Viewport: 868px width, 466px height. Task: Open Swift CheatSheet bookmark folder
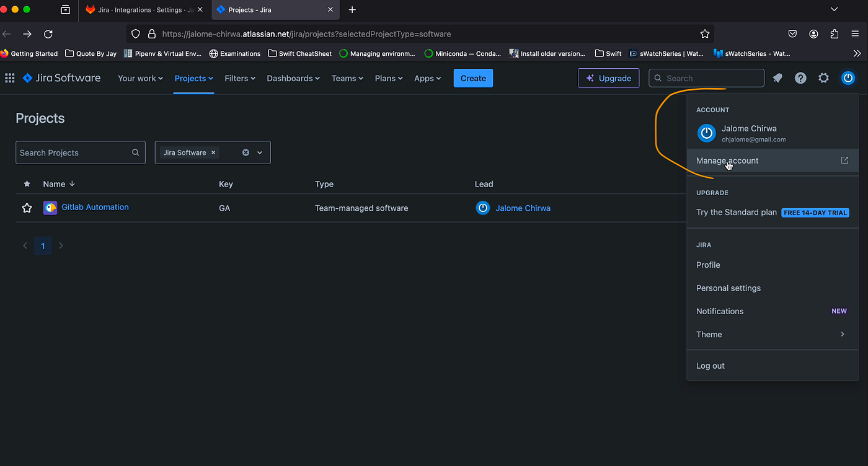tap(300, 54)
